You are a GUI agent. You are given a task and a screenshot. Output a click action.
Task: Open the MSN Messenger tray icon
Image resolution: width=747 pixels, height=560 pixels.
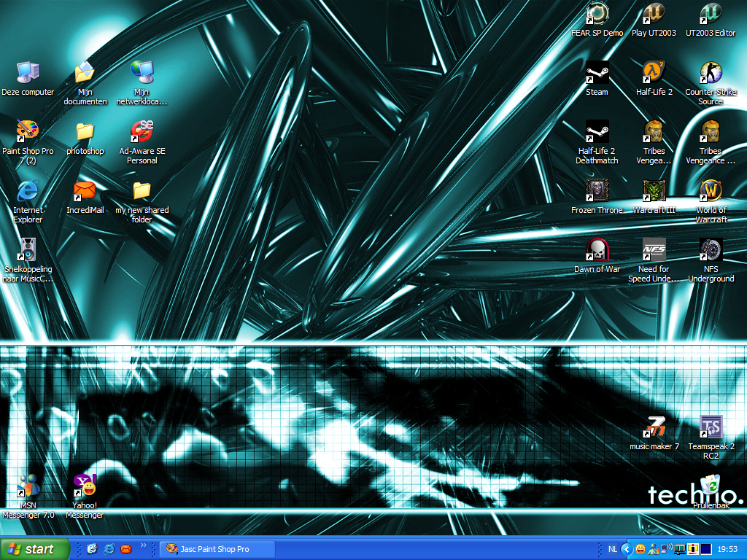click(x=653, y=549)
